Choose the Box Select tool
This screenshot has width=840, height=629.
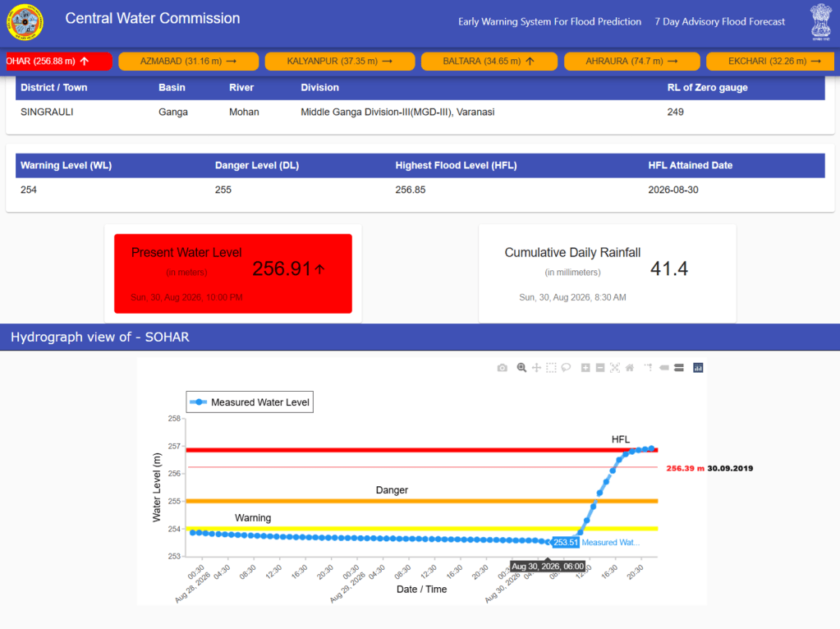(x=551, y=368)
